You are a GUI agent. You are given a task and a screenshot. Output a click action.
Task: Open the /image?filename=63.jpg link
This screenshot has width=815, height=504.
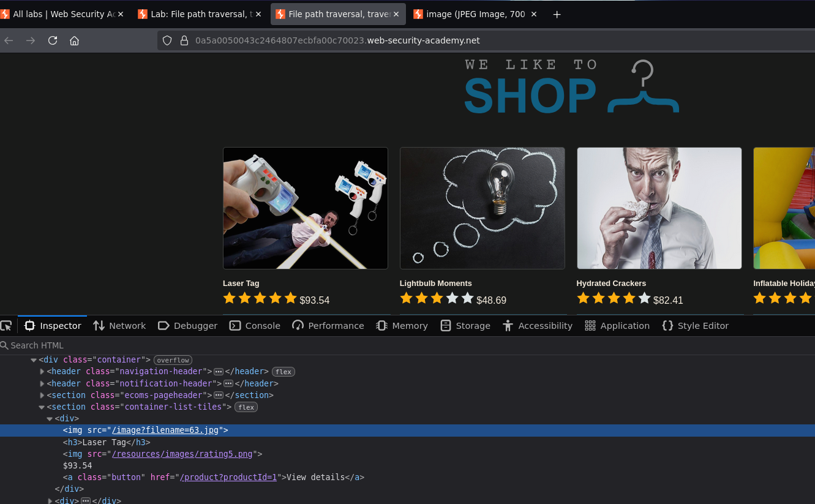[165, 431]
